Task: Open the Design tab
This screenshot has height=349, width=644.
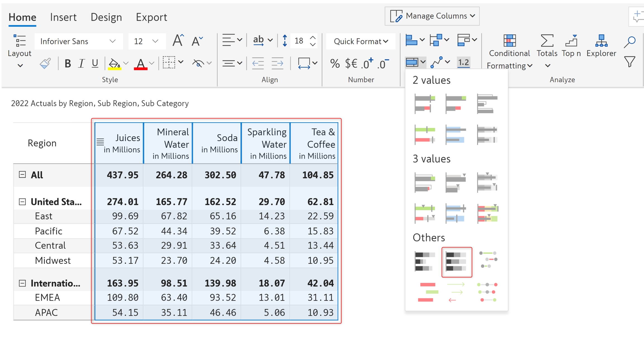Action: (106, 17)
